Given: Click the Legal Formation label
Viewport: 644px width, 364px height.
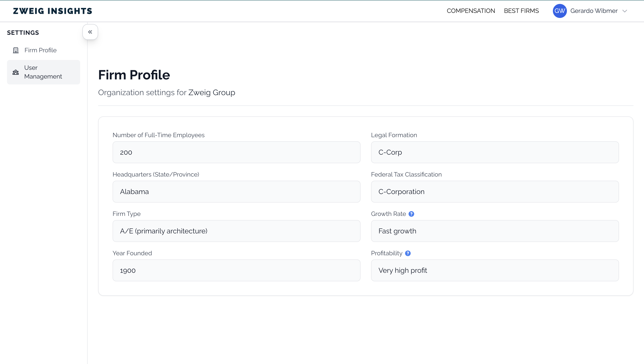Looking at the screenshot, I should point(394,135).
